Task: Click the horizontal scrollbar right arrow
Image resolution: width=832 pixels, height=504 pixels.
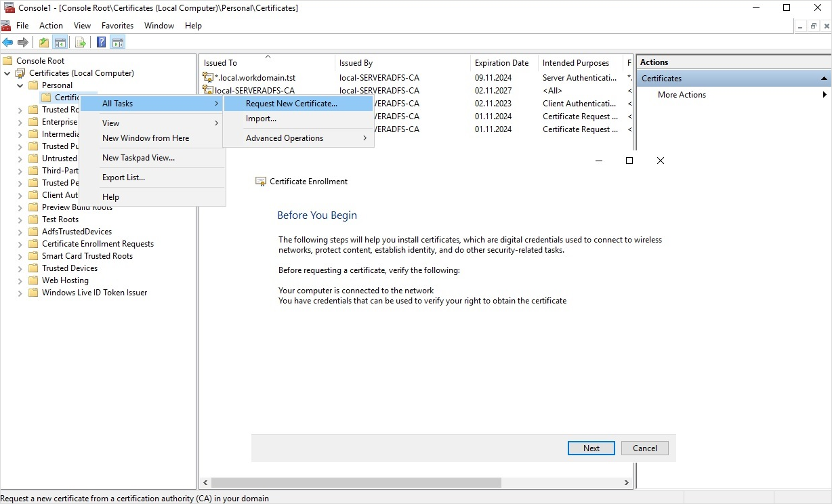Action: click(627, 483)
